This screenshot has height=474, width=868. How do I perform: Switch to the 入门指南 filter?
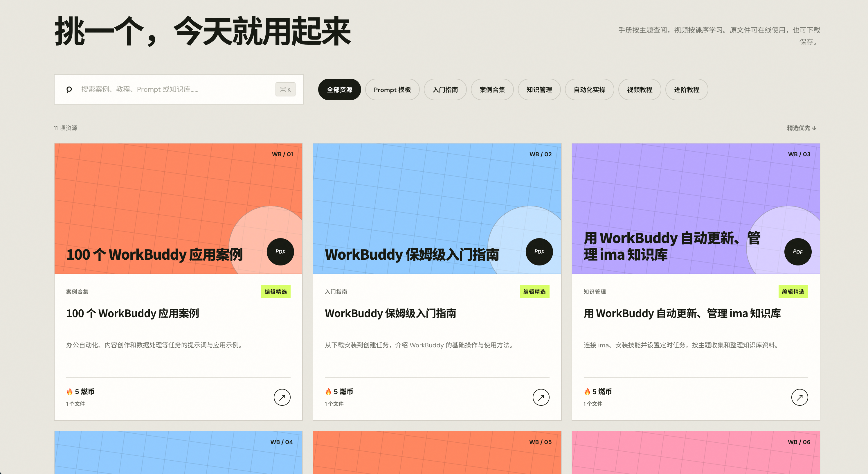point(445,90)
